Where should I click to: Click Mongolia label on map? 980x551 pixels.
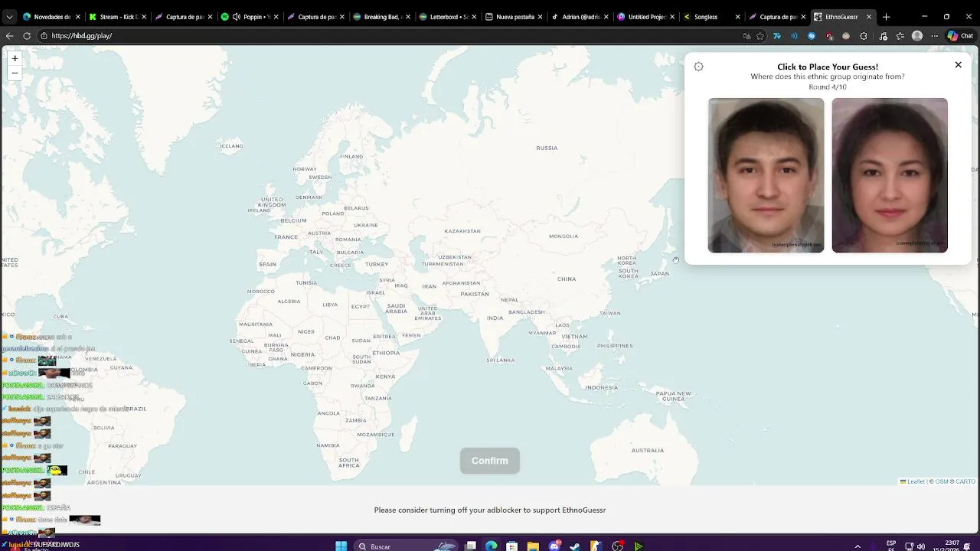pyautogui.click(x=563, y=236)
